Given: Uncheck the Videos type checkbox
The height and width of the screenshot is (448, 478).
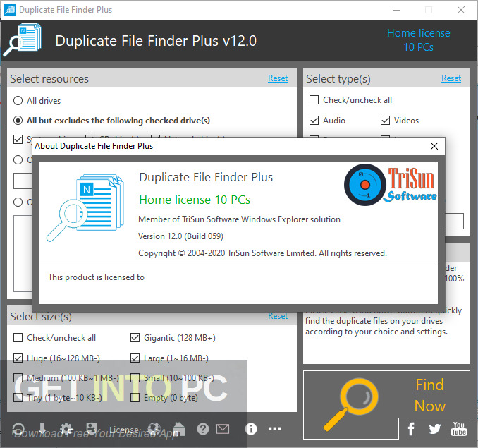Looking at the screenshot, I should pyautogui.click(x=386, y=121).
